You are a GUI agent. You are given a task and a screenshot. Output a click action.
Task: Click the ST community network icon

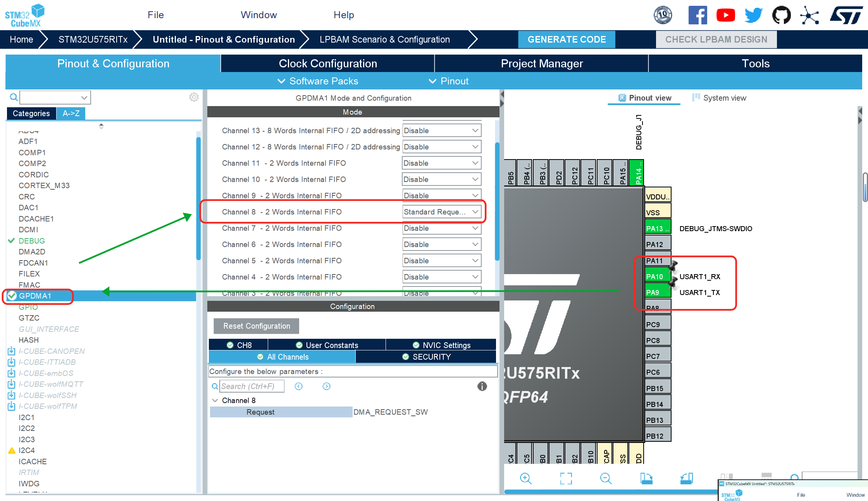coord(809,15)
